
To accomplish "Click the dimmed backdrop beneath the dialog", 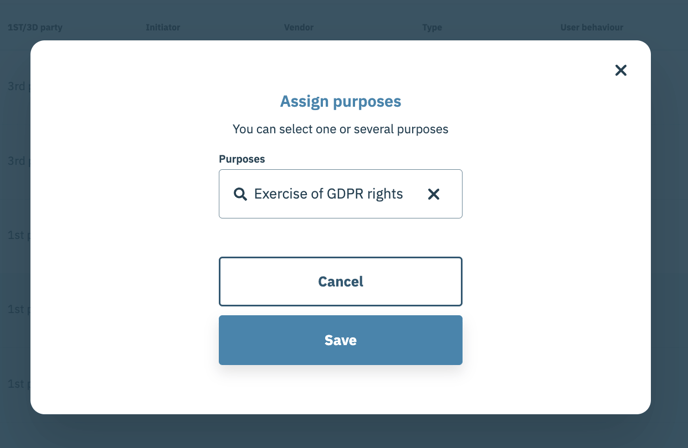I will point(344,432).
